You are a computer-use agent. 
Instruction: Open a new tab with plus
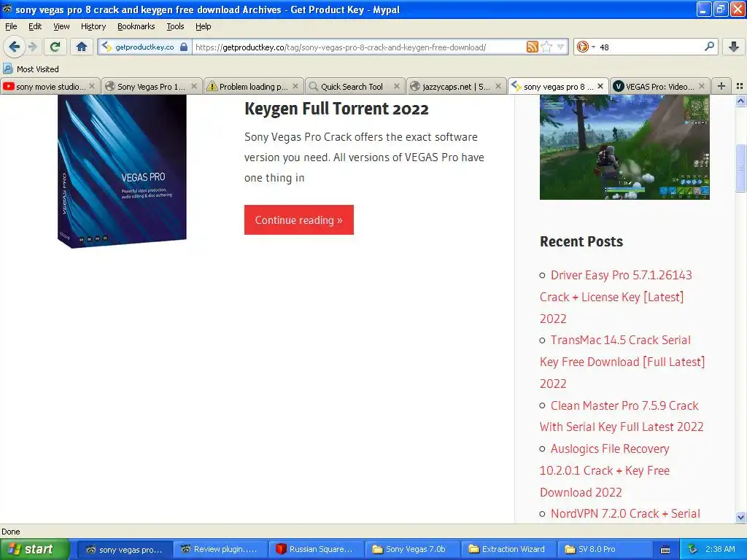coord(721,86)
